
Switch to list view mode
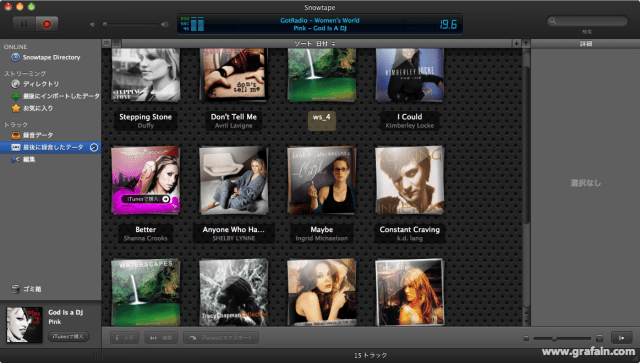coord(107,43)
